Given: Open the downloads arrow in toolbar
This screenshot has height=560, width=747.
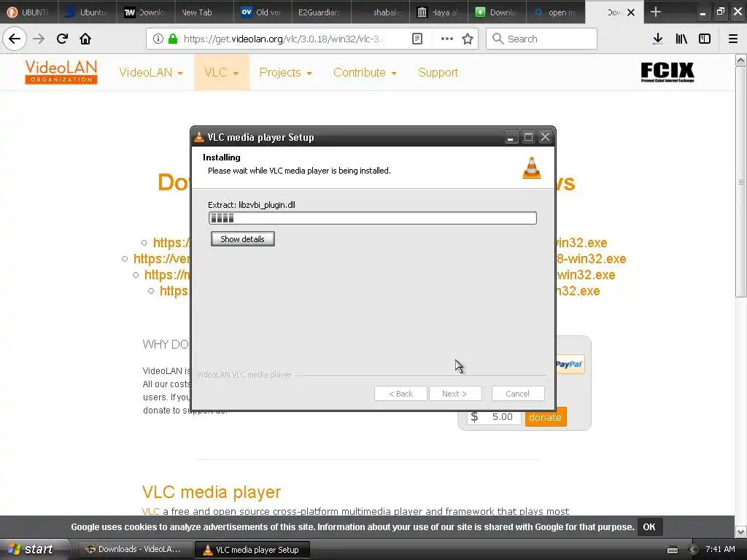Looking at the screenshot, I should coord(658,39).
